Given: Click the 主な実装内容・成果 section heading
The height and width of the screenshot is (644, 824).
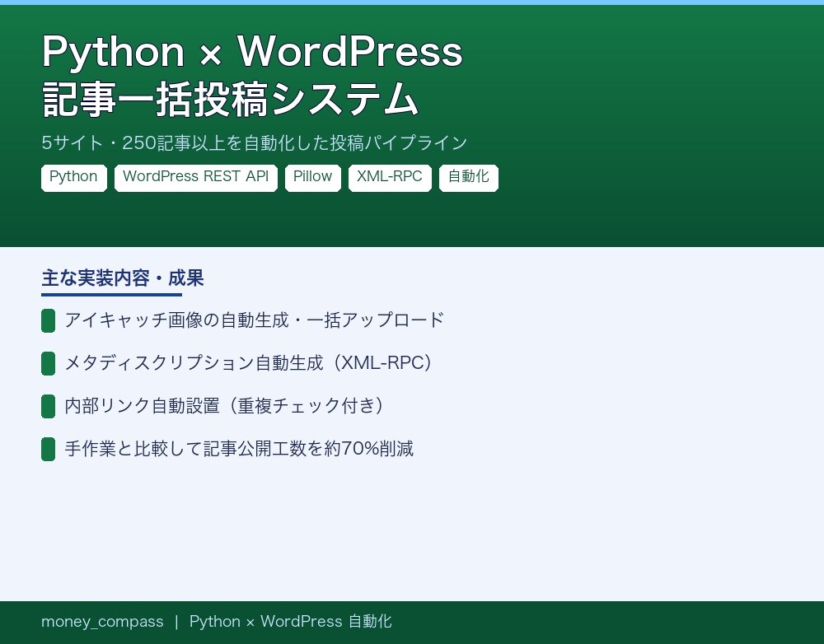Looking at the screenshot, I should pyautogui.click(x=123, y=278).
